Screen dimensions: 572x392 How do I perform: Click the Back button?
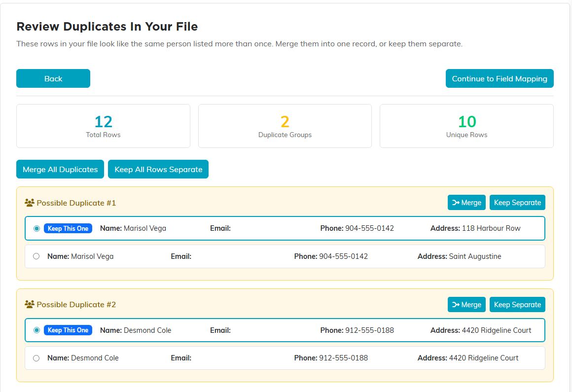53,78
